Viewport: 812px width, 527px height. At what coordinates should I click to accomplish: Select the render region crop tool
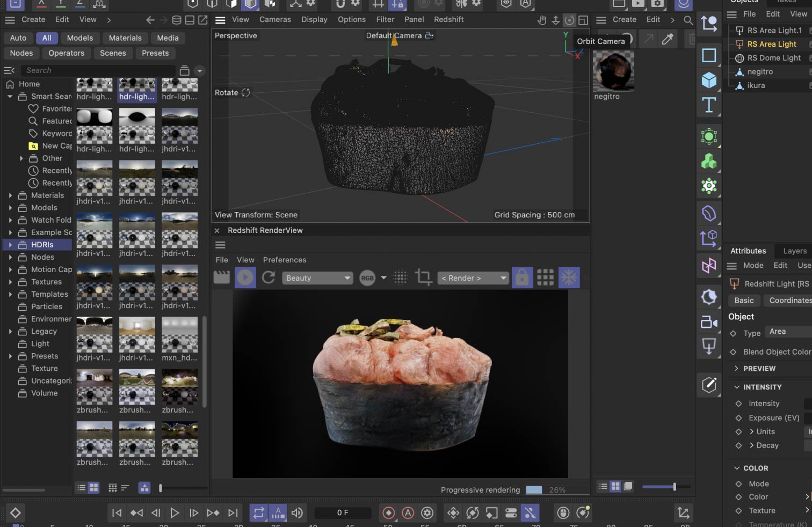[x=423, y=277]
